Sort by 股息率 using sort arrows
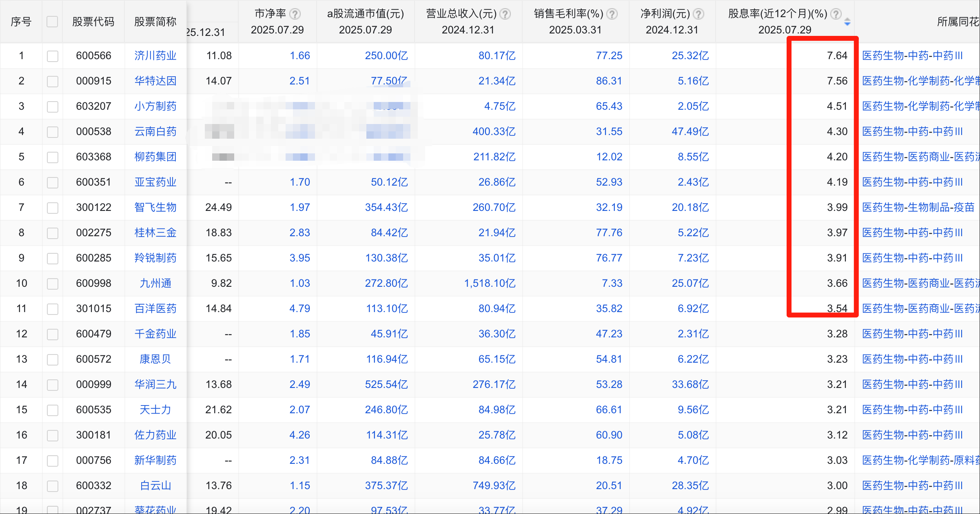 pyautogui.click(x=847, y=22)
